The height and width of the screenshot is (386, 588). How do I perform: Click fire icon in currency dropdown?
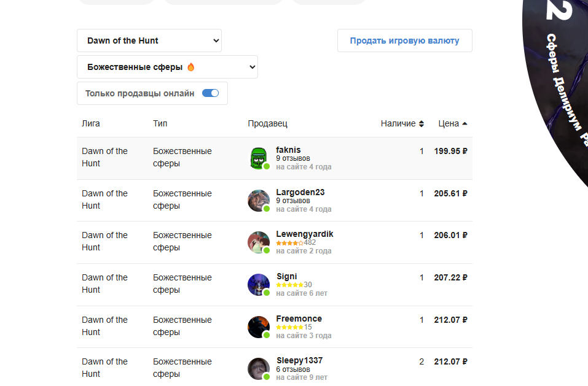click(191, 67)
